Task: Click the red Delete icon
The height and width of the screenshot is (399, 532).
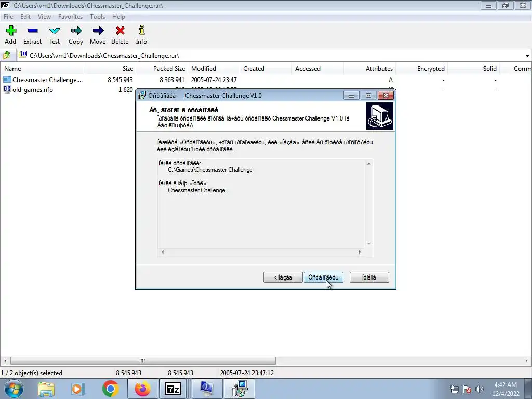Action: click(120, 31)
